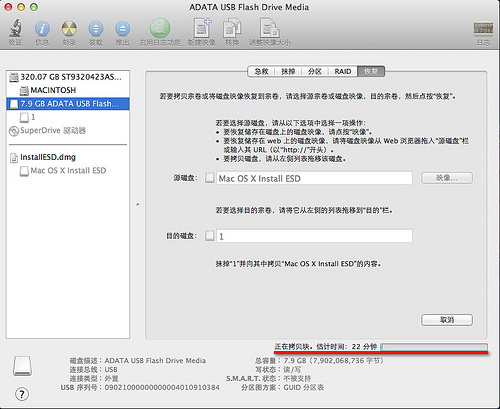Select the 7.9 GB ADATA USB Flash disk
This screenshot has height=409, width=500.
coord(68,104)
